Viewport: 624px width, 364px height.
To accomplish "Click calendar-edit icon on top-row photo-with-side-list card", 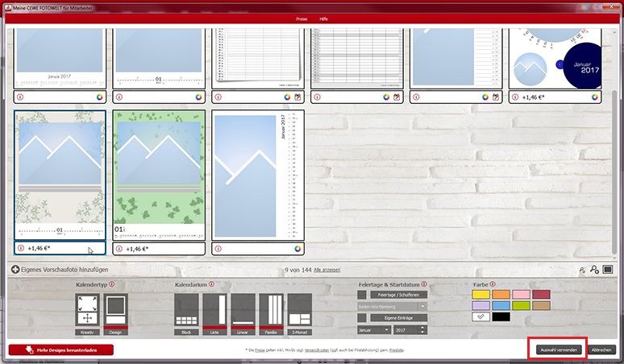I will [496, 97].
